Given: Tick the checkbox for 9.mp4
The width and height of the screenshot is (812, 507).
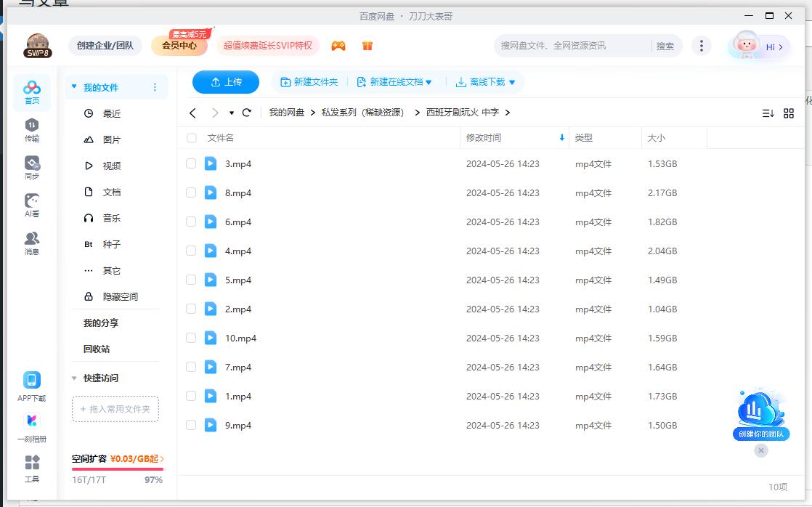Looking at the screenshot, I should click(x=191, y=425).
